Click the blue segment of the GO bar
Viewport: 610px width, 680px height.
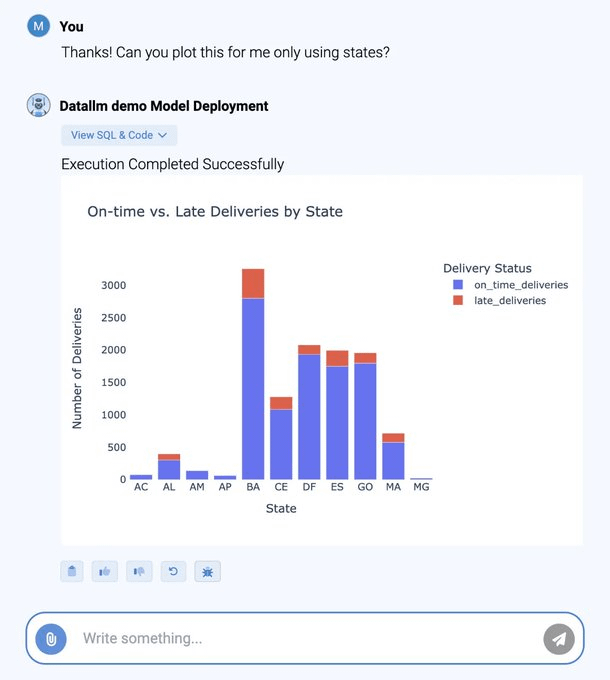[365, 421]
